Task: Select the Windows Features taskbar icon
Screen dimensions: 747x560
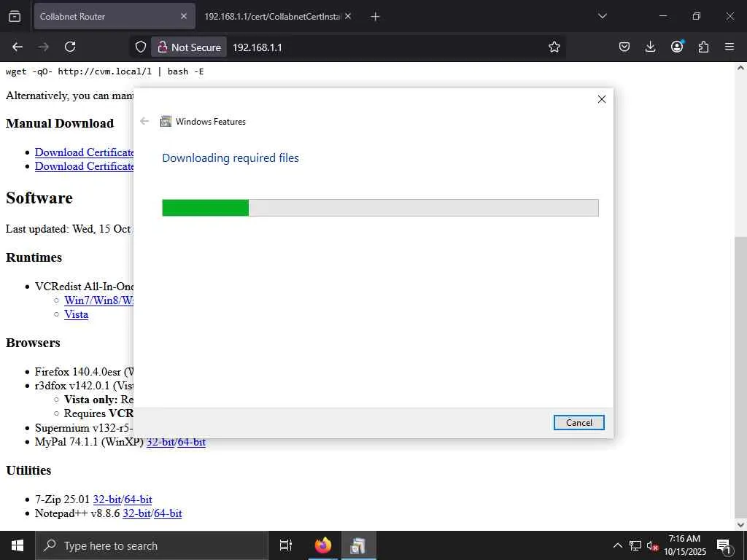Action: click(357, 545)
